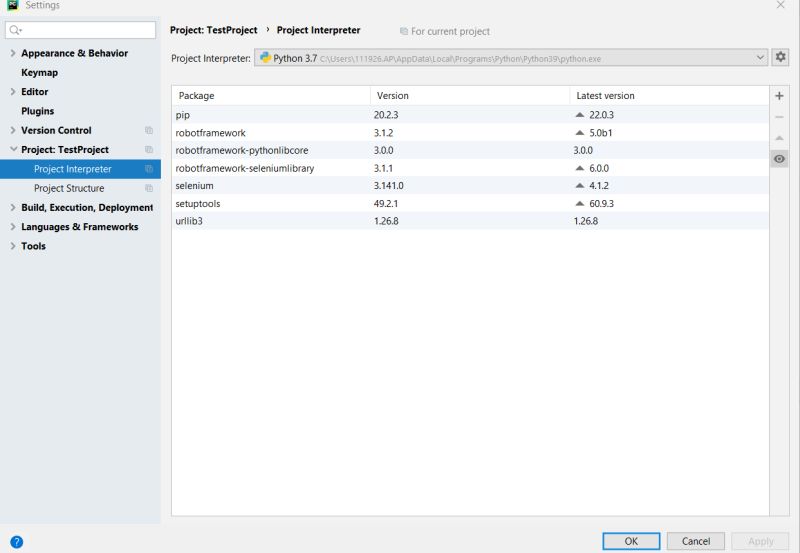Select Project Interpreter in sidebar

(x=80, y=169)
